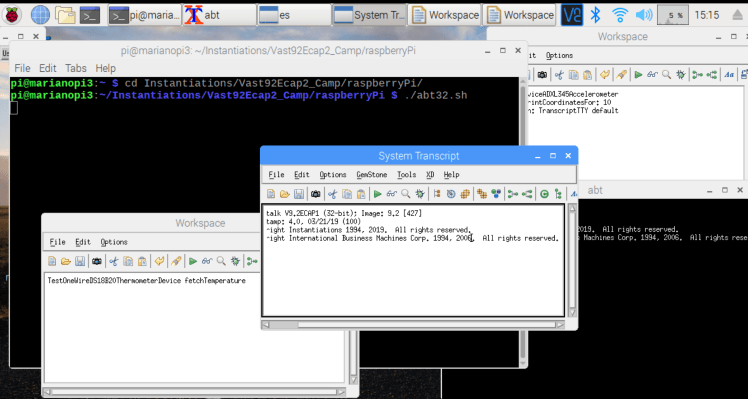Open File menu in terminal window

coord(22,68)
